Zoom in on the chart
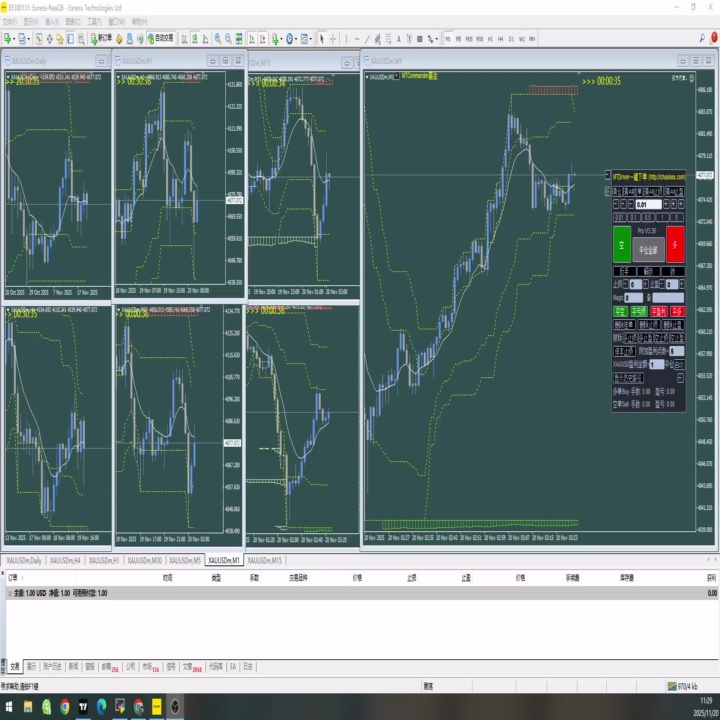Image resolution: width=720 pixels, height=720 pixels. coord(218,39)
